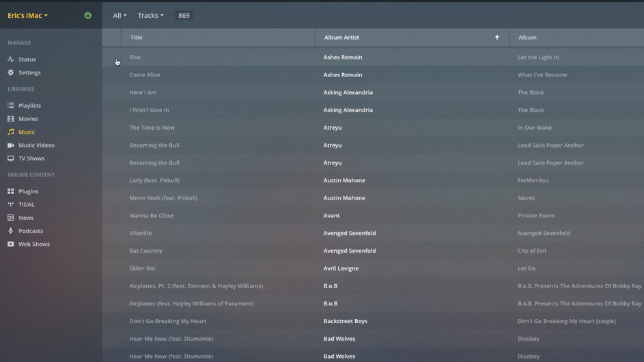Open Status in the sidebar
644x362 pixels.
pos(27,59)
